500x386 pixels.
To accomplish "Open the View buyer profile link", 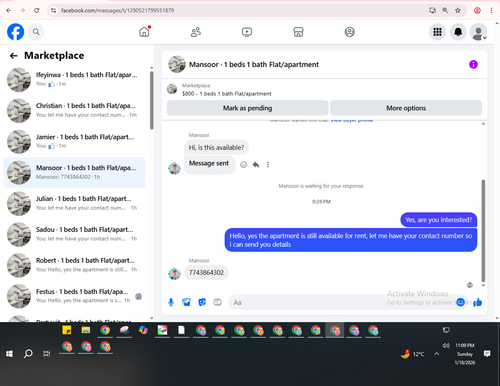I will pos(352,120).
